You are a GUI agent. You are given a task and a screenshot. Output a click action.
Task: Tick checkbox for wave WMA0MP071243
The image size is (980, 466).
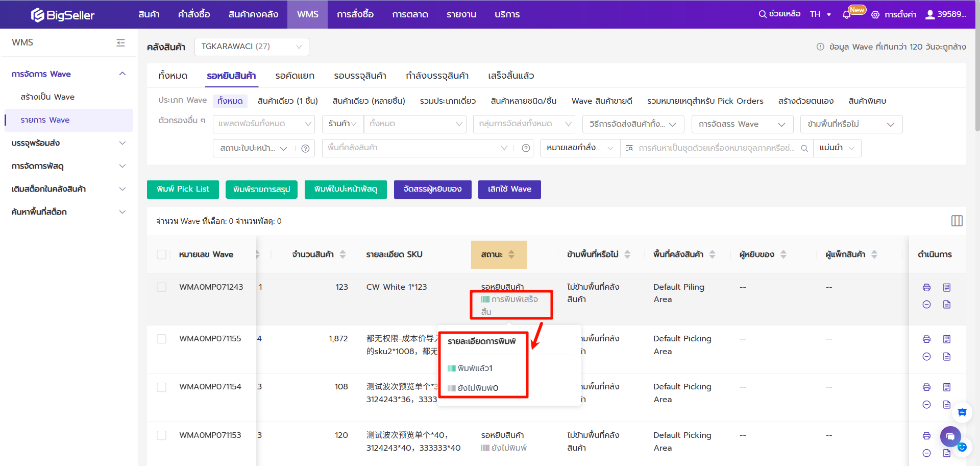tap(162, 287)
